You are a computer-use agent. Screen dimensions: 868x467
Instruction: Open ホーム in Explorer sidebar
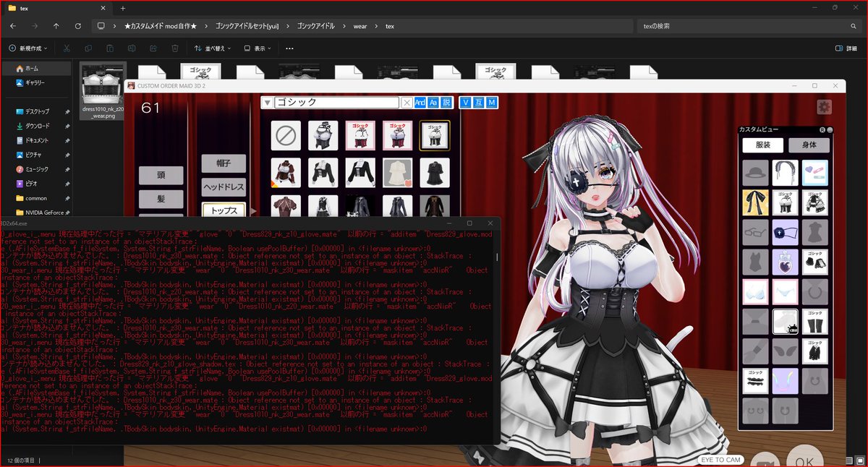coord(36,68)
